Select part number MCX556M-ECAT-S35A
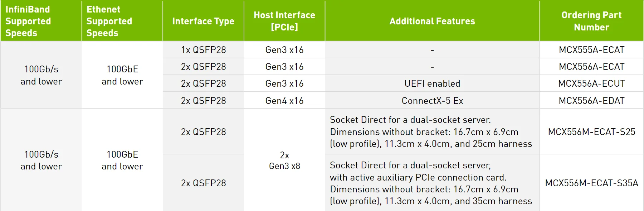The image size is (644, 211). click(x=591, y=183)
